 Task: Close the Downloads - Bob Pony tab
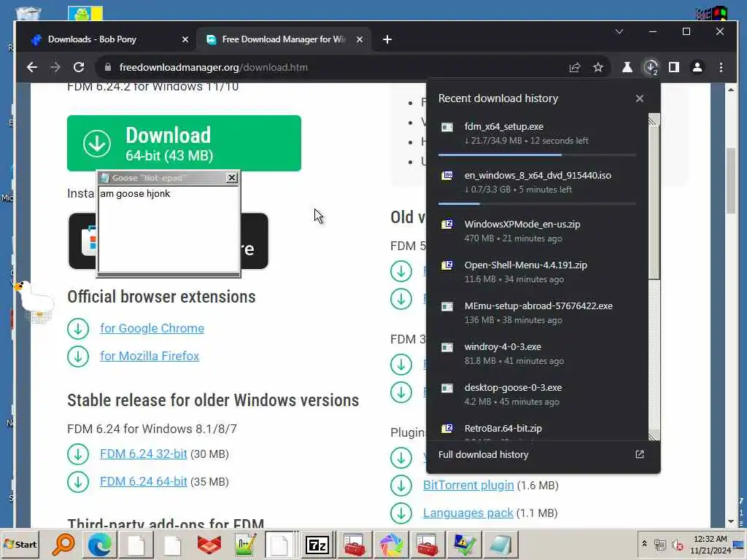click(185, 39)
